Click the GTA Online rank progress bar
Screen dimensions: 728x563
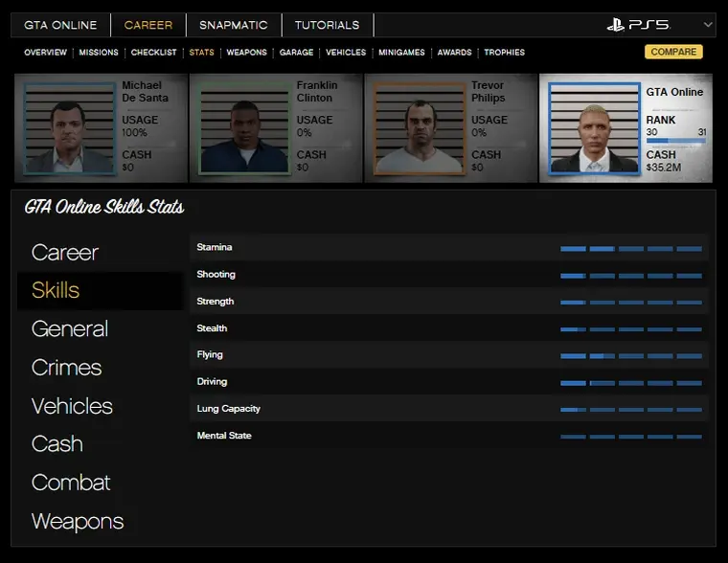click(x=675, y=142)
